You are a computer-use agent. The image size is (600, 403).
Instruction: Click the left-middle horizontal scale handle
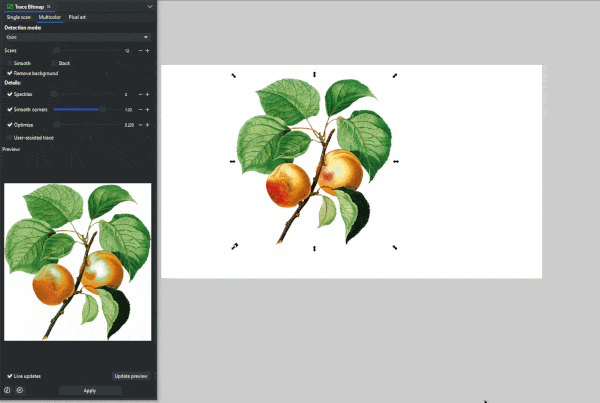click(232, 162)
